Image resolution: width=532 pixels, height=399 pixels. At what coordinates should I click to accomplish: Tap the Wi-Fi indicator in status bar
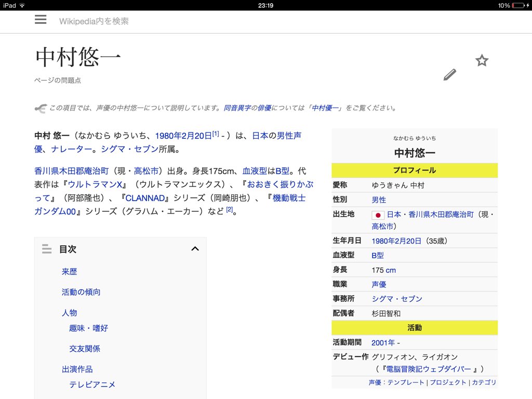(22, 5)
